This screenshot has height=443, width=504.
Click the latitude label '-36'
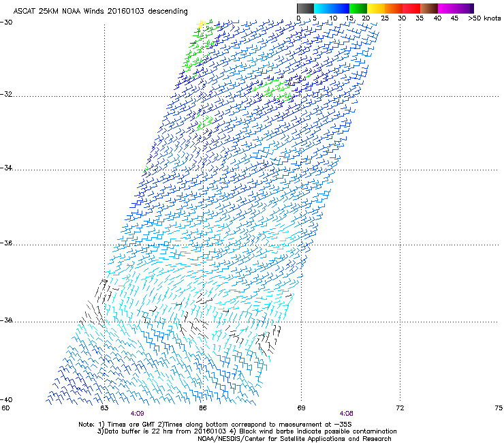point(6,243)
